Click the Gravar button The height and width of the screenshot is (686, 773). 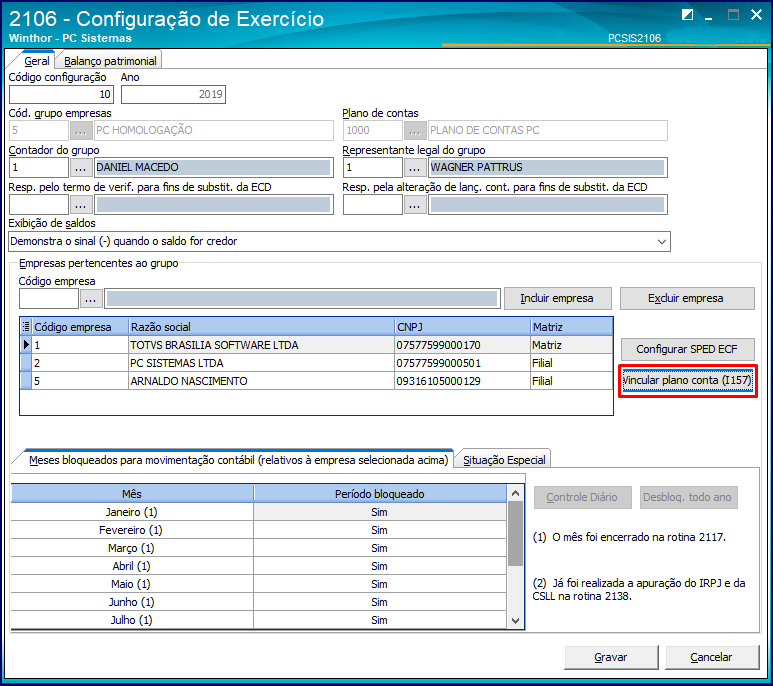[x=611, y=657]
